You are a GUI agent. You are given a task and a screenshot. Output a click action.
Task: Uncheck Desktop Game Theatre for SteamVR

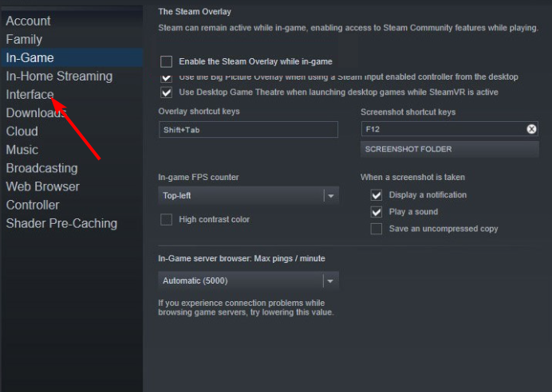tap(167, 92)
